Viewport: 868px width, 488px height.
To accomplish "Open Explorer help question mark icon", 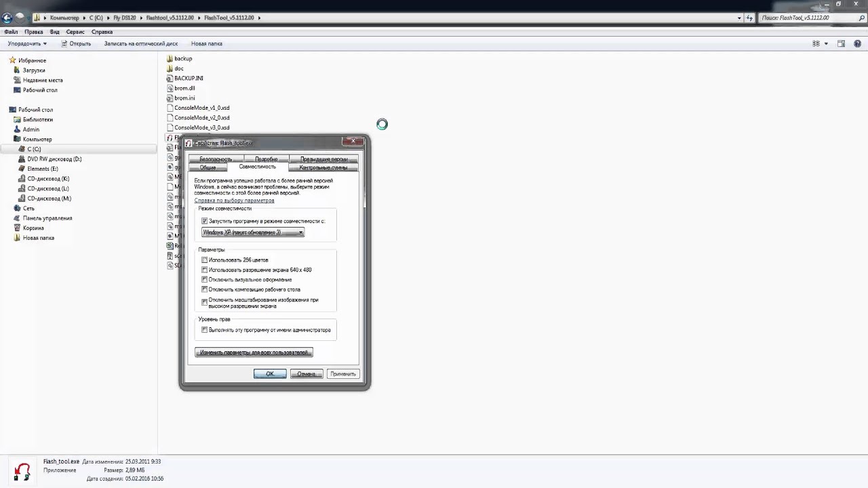I will pos(858,43).
